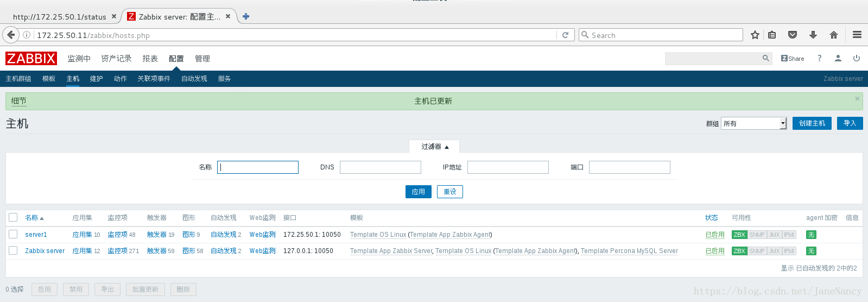Open 触发器 59 link for Zabbix server
868x302 pixels.
pyautogui.click(x=157, y=251)
